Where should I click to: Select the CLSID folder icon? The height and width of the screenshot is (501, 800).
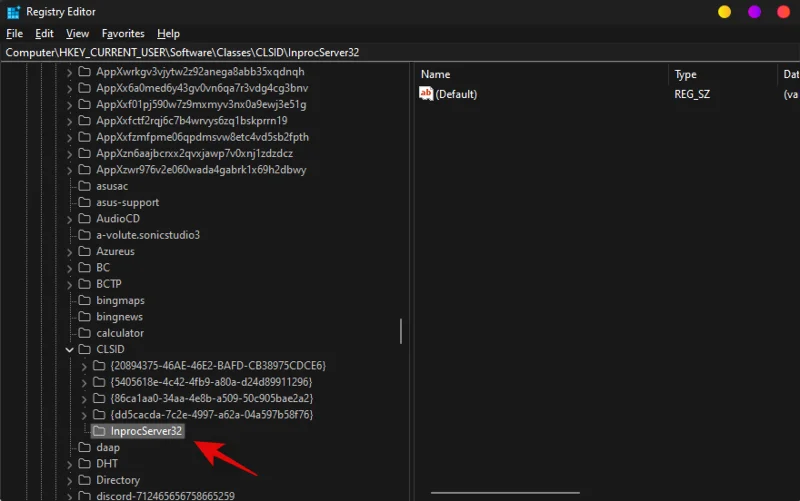coord(84,349)
